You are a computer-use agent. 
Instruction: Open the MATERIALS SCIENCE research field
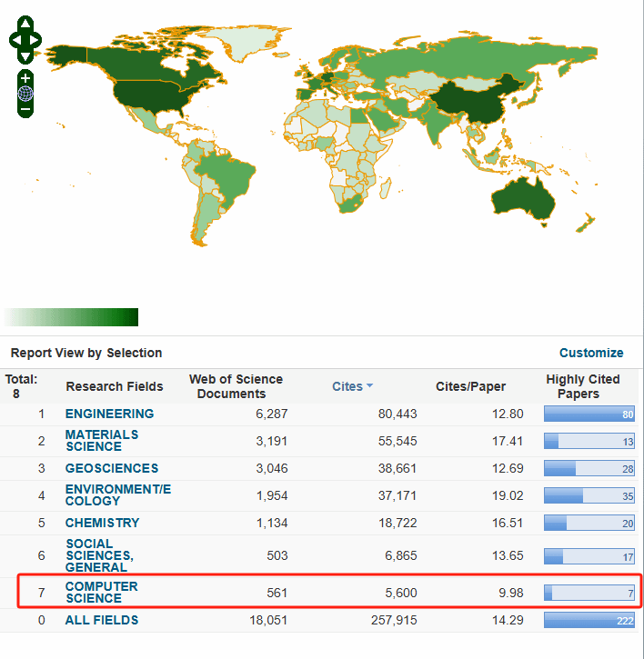pos(102,441)
